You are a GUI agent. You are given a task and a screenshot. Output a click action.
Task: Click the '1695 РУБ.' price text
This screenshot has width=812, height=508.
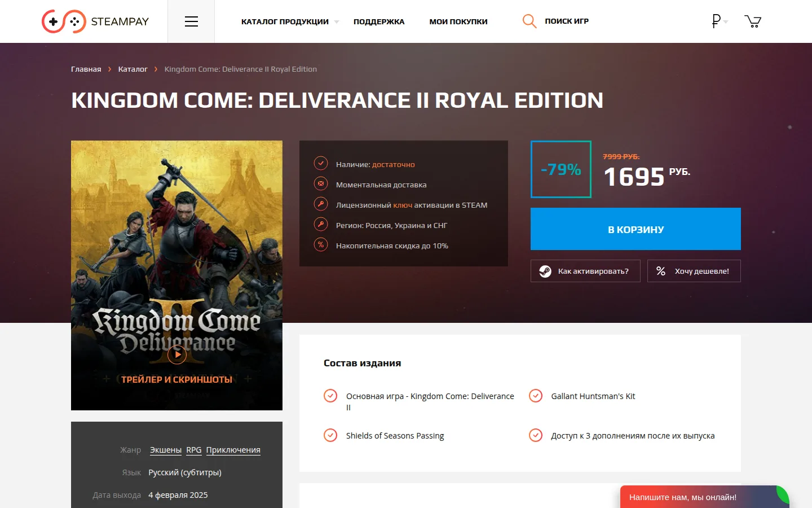tap(647, 177)
